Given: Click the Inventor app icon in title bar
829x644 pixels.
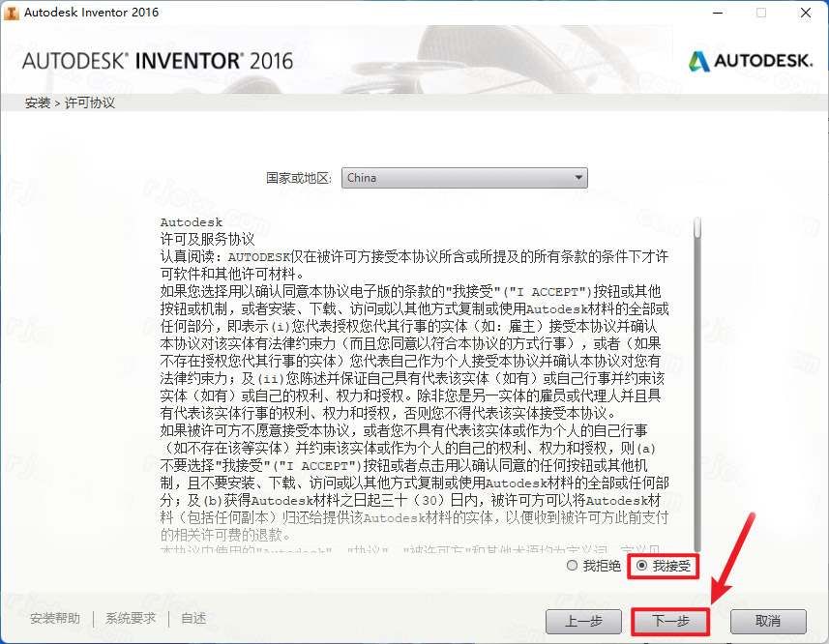Looking at the screenshot, I should tap(11, 13).
